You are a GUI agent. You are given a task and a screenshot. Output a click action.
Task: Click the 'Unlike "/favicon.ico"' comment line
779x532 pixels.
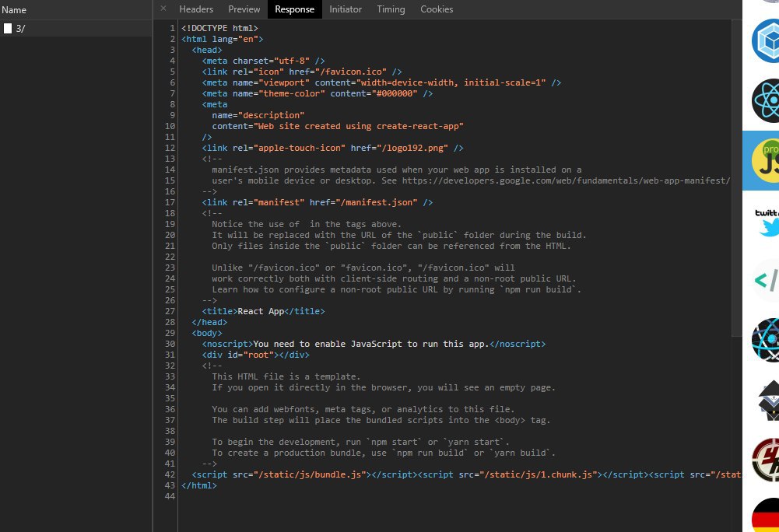click(x=363, y=268)
